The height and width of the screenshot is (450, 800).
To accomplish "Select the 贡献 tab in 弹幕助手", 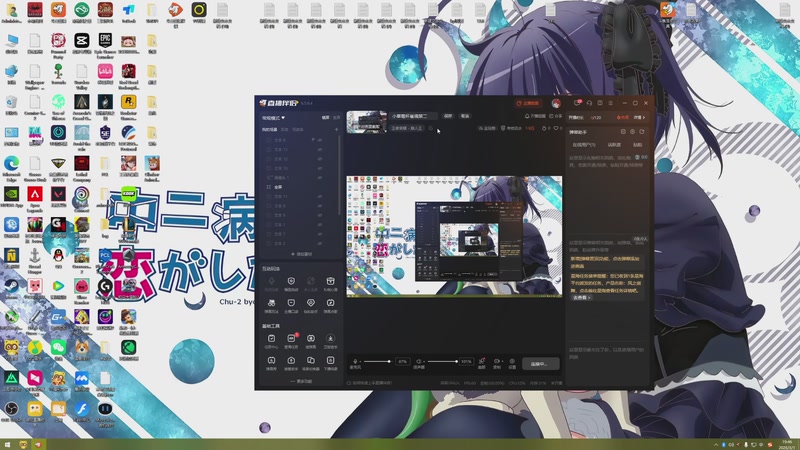I will coord(638,145).
